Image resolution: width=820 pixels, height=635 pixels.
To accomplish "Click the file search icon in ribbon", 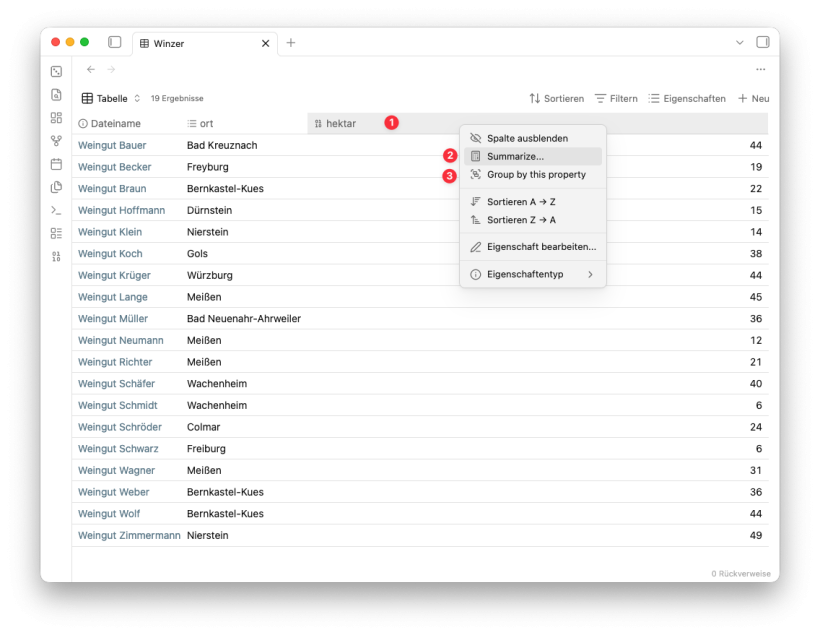I will point(56,95).
